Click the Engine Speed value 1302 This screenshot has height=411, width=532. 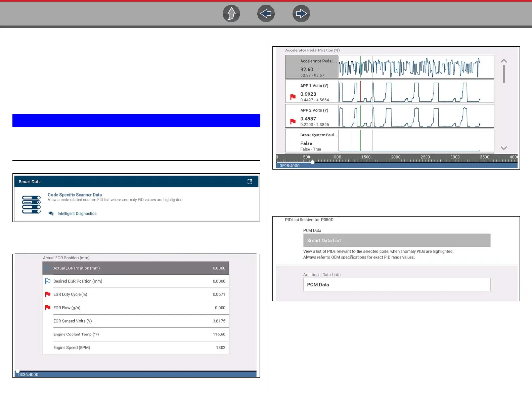tap(221, 348)
